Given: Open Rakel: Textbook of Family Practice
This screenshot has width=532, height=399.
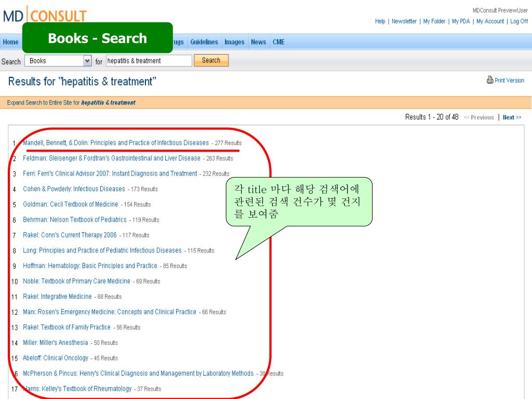Looking at the screenshot, I should point(67,327).
